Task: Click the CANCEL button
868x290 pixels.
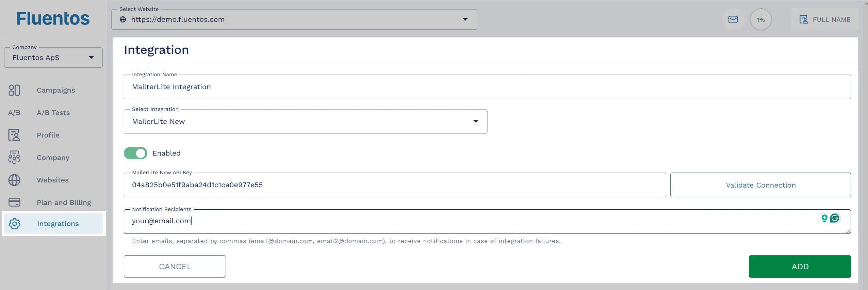Action: (175, 267)
